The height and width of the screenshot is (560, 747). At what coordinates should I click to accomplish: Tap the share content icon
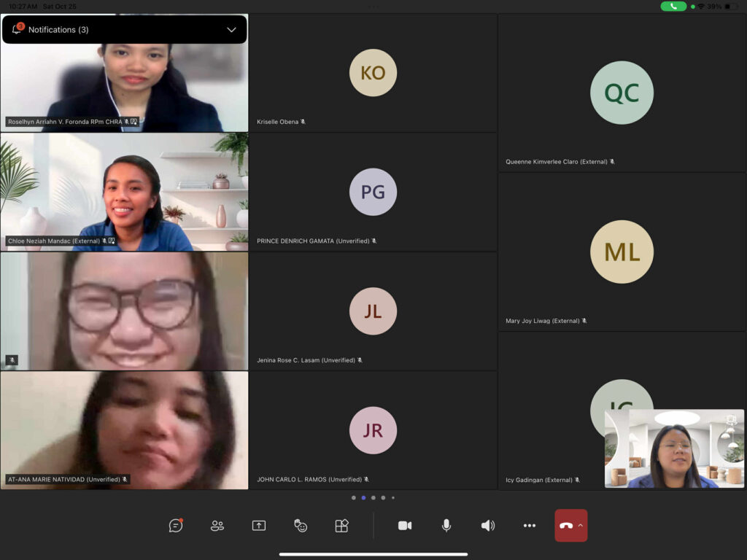[259, 525]
